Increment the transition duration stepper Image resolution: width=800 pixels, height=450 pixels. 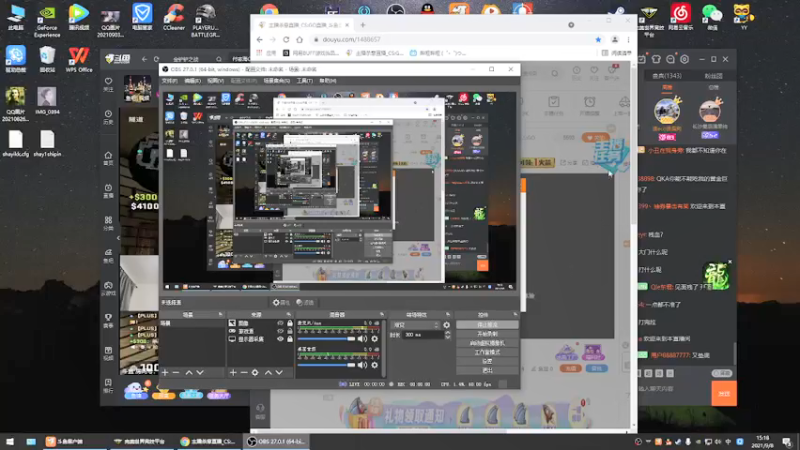tap(447, 333)
